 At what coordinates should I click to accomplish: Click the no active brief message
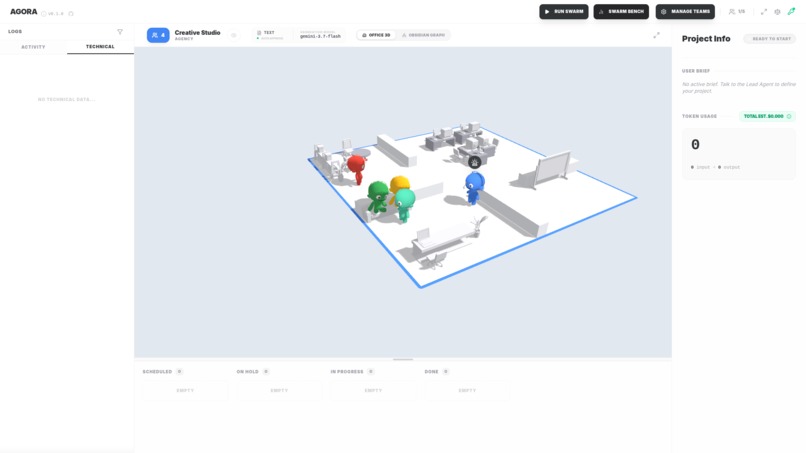[739, 87]
